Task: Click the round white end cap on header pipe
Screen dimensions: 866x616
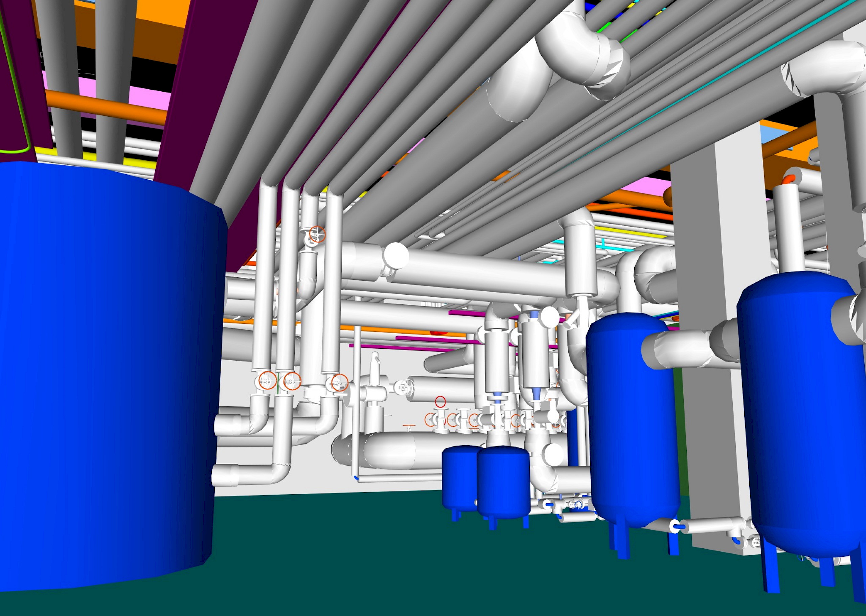Action: (x=396, y=255)
